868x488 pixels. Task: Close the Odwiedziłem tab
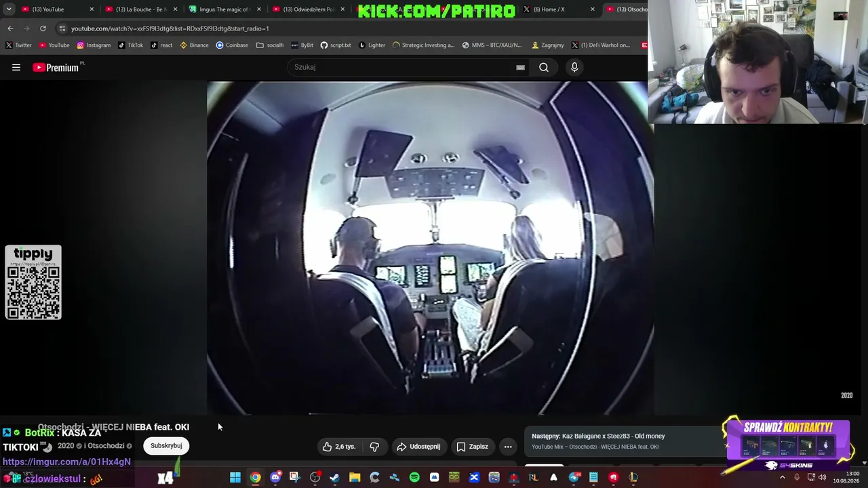pyautogui.click(x=342, y=9)
